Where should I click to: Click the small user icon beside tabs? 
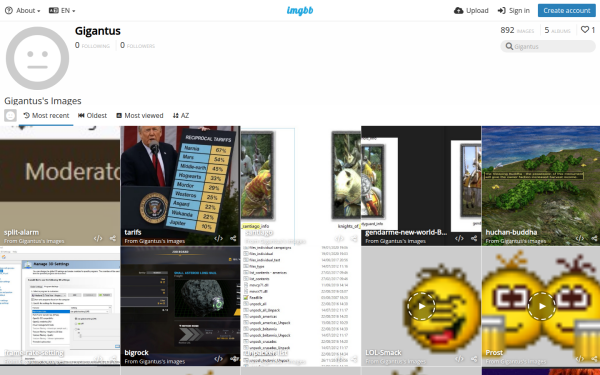pos(10,115)
